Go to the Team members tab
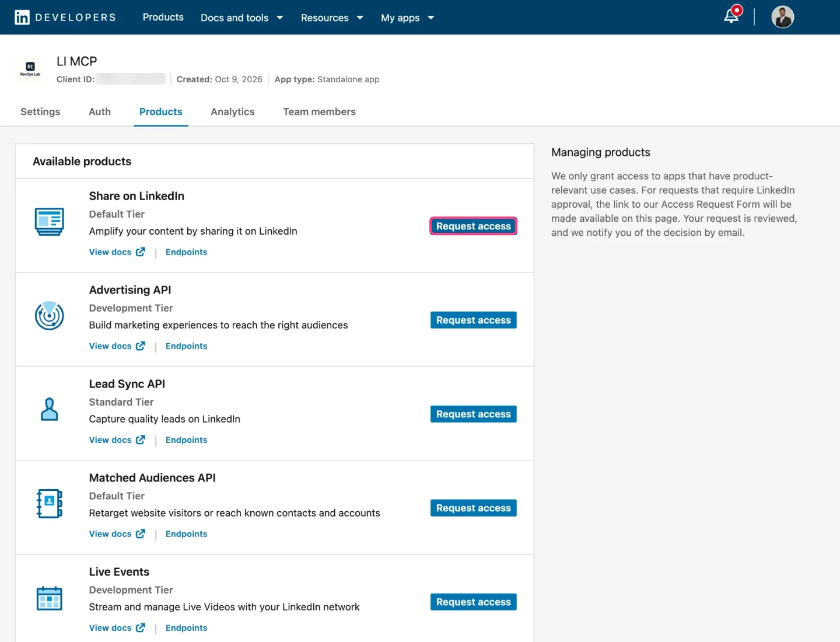 click(x=319, y=111)
